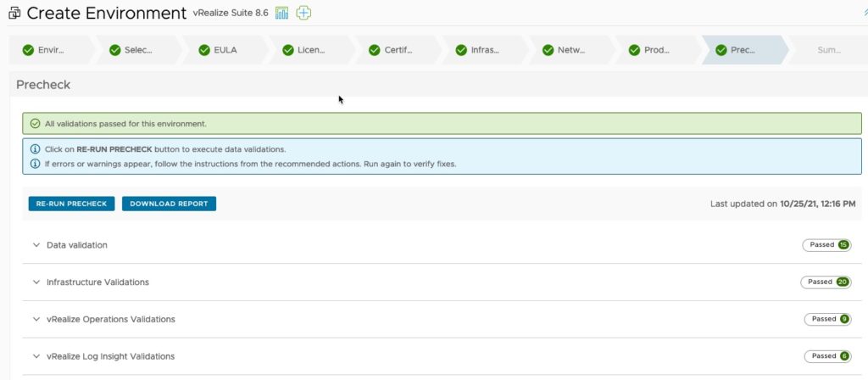Click the vRealize Log Insight Validations label
The height and width of the screenshot is (380, 868).
click(x=111, y=356)
